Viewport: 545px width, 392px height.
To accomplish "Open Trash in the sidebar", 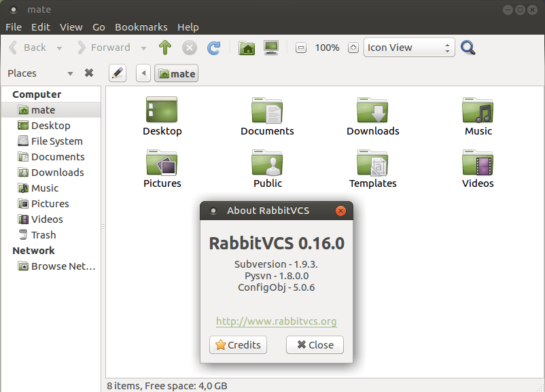I will pyautogui.click(x=51, y=235).
